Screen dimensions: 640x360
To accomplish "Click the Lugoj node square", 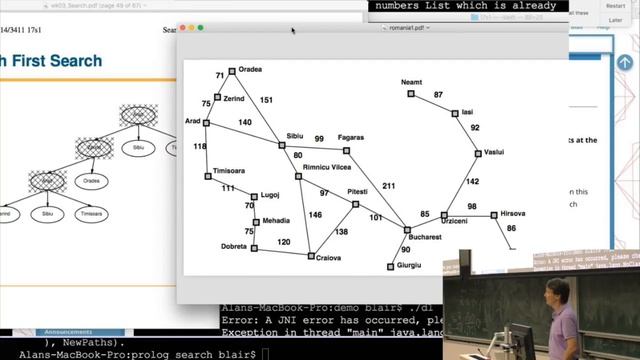I will pyautogui.click(x=254, y=197).
